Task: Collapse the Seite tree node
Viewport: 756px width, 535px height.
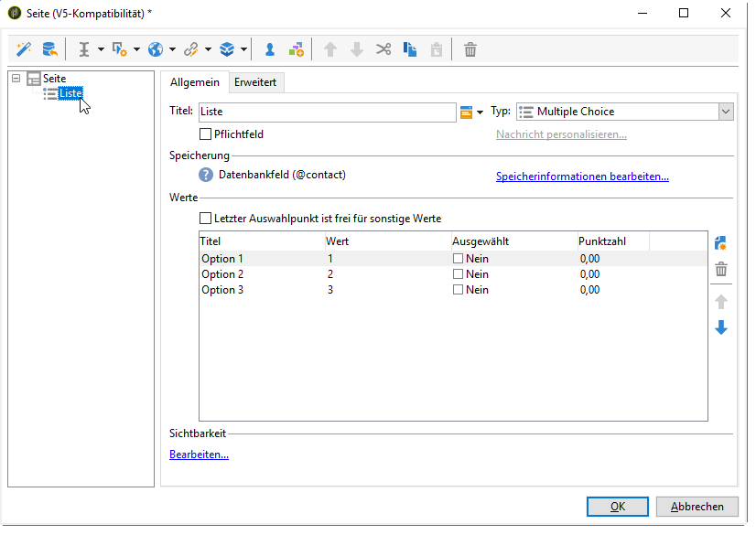Action: tap(16, 79)
